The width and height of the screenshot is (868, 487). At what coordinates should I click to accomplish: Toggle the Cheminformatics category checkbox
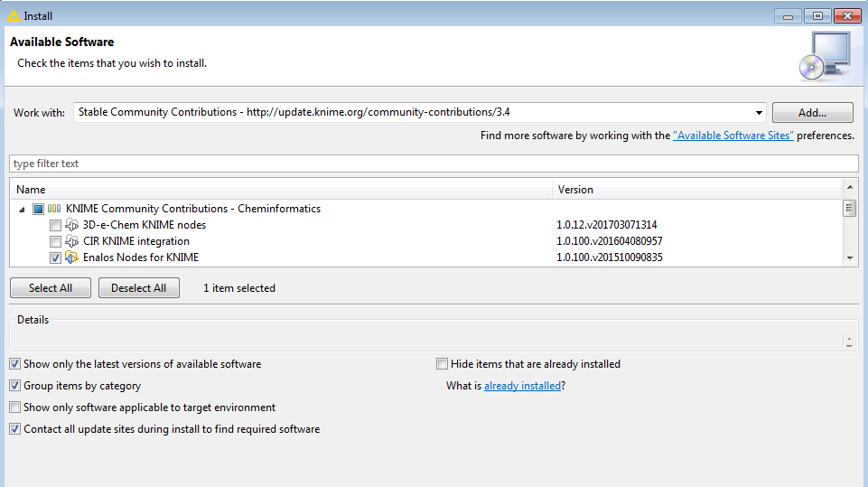(38, 209)
